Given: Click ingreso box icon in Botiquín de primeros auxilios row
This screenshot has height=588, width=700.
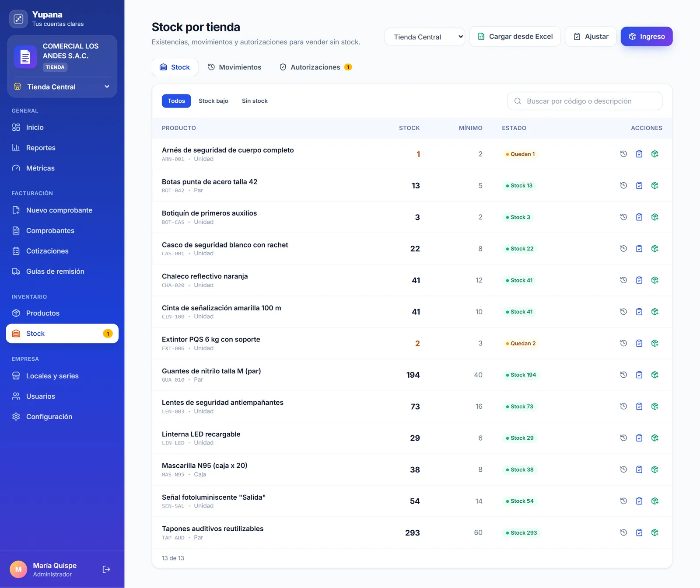Looking at the screenshot, I should tap(655, 217).
